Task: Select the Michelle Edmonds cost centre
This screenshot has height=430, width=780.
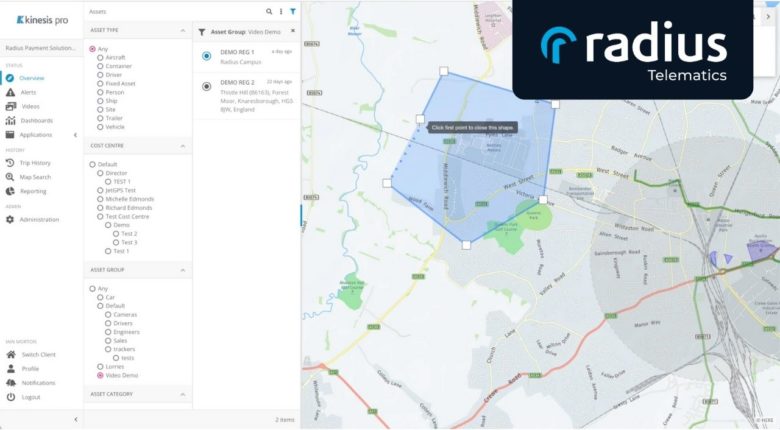Action: 100,199
